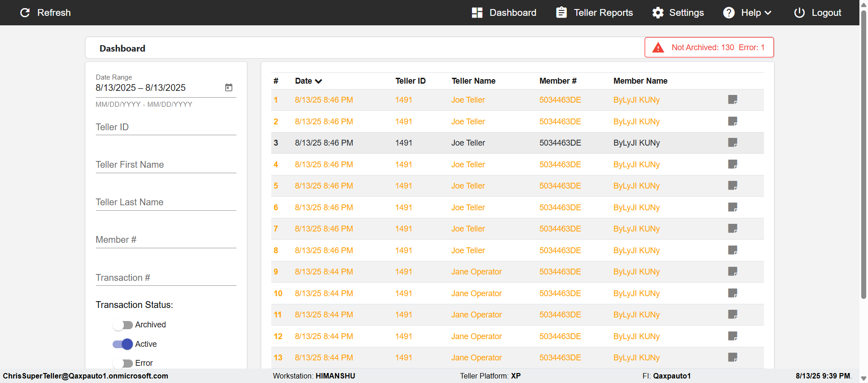Click Joe Teller in row 8
This screenshot has width=868, height=383.
coord(468,251)
